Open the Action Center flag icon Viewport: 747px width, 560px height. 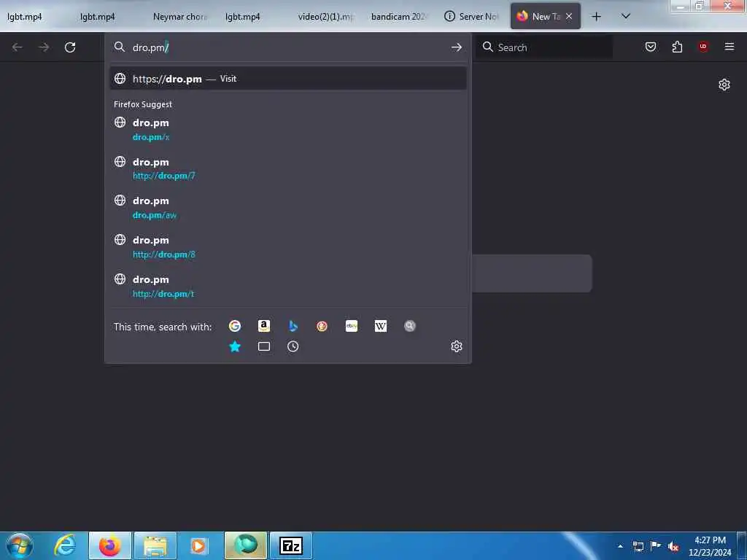pyautogui.click(x=656, y=545)
